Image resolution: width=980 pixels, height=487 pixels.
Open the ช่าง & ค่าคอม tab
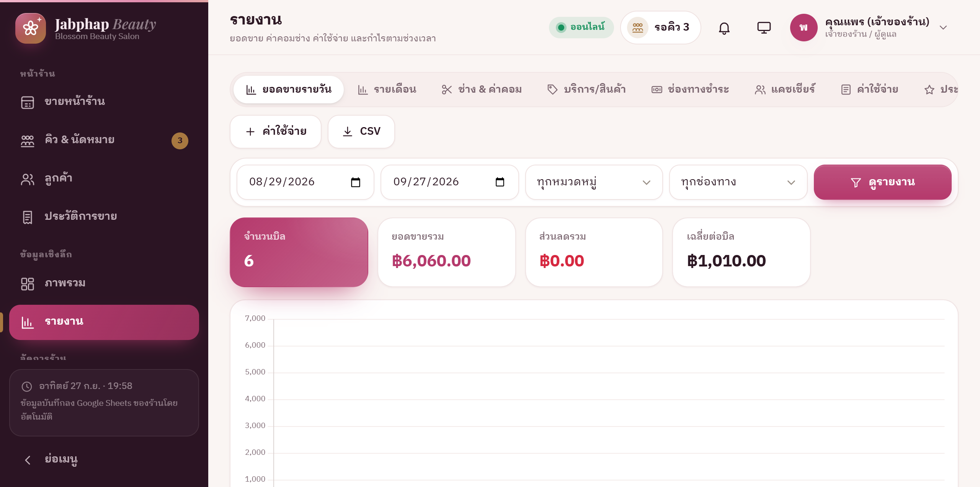tap(482, 90)
